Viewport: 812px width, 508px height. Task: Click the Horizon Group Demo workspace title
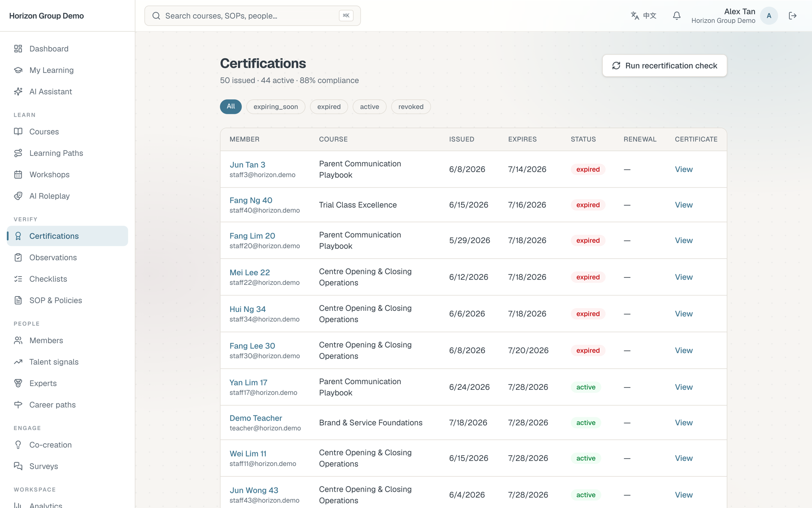click(46, 16)
